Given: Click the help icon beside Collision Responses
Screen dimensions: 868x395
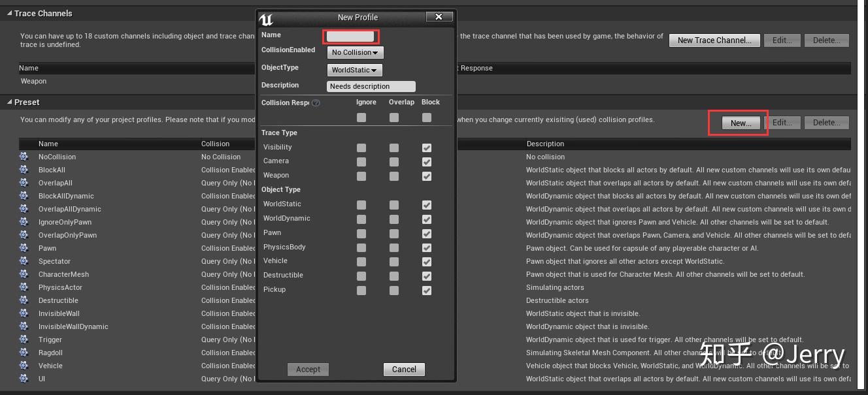Looking at the screenshot, I should click(316, 103).
